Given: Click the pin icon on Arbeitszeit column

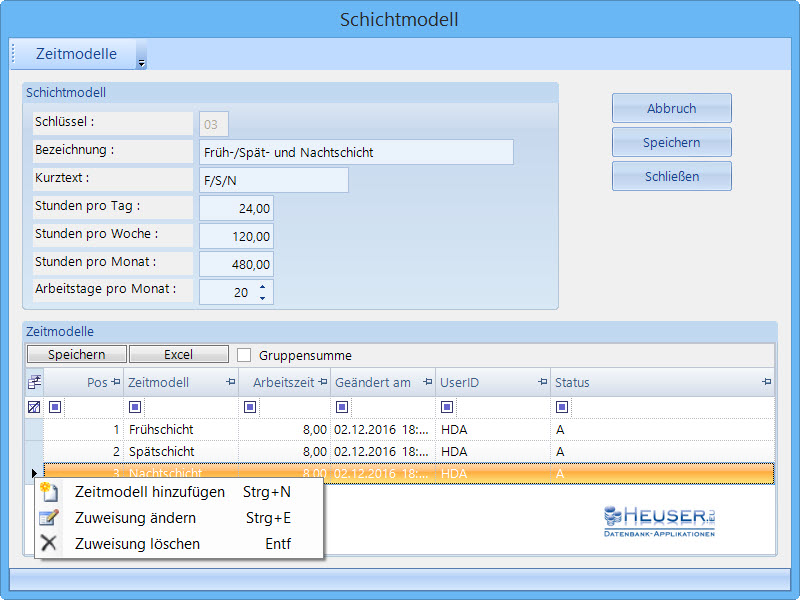Looking at the screenshot, I should (323, 383).
